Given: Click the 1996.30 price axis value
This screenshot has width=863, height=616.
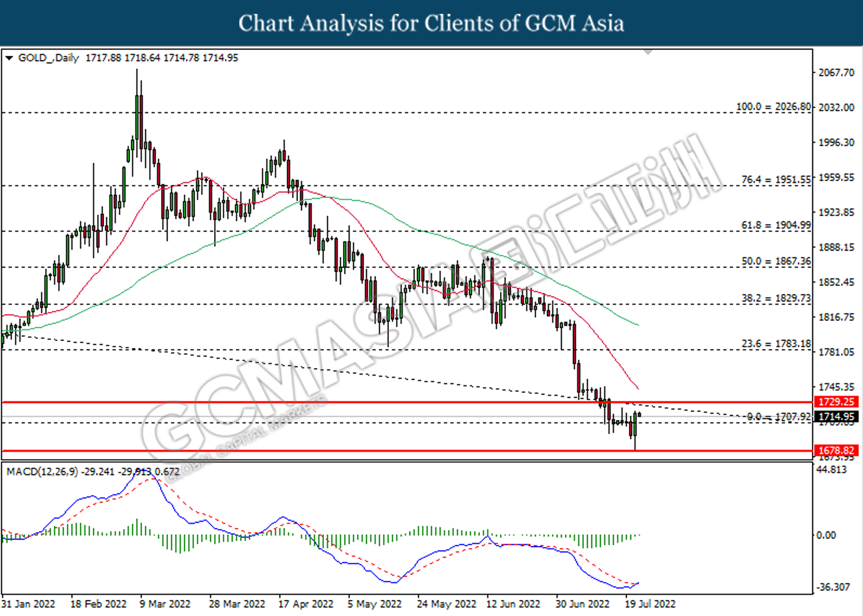Looking at the screenshot, I should (x=837, y=143).
